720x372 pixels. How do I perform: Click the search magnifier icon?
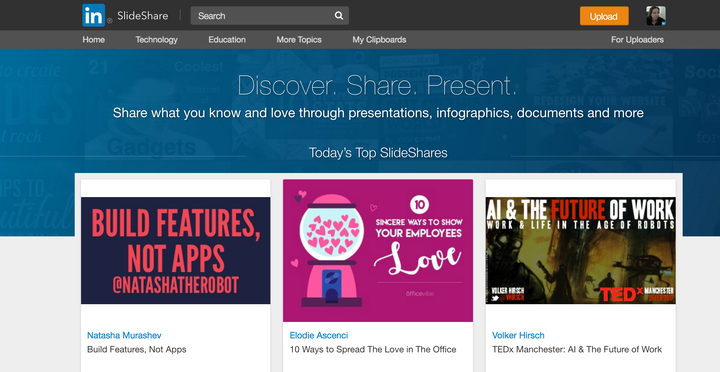coord(339,16)
